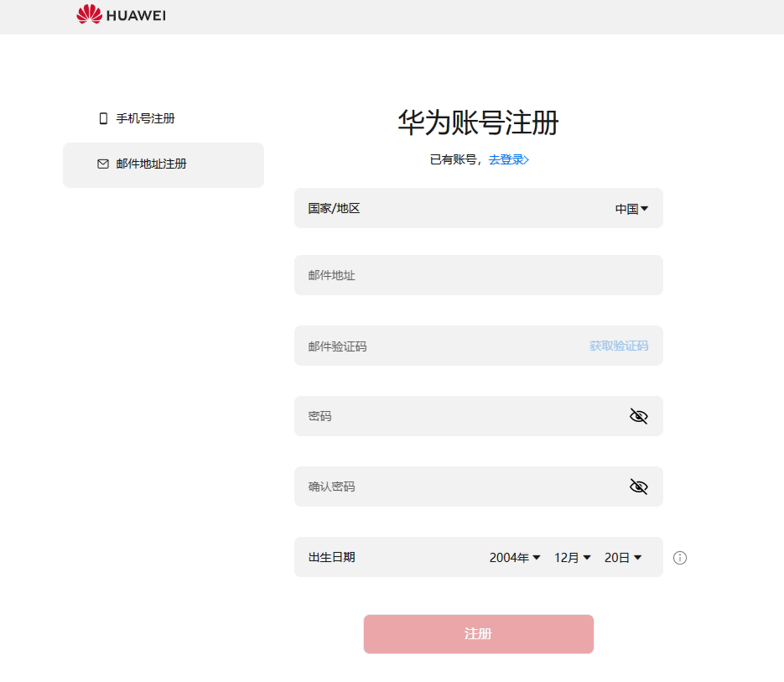Open the 12月 month dropdown
Viewport: 784px width, 682px height.
(x=573, y=557)
